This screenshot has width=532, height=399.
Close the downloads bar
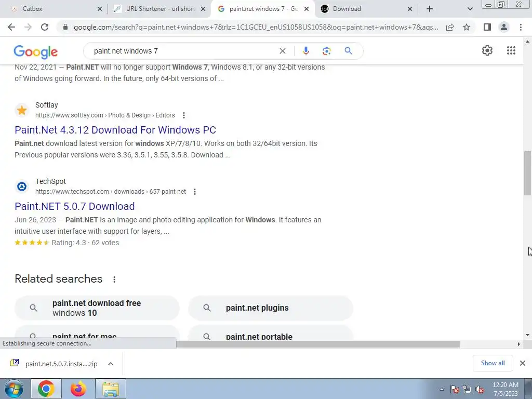point(523,363)
